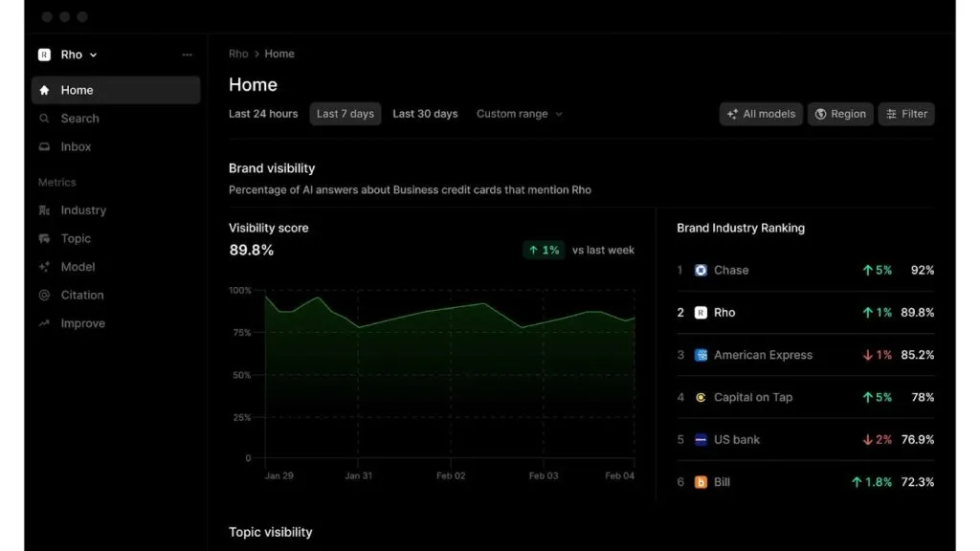The image size is (980, 551).
Task: Open the Region selector button
Action: click(x=840, y=114)
